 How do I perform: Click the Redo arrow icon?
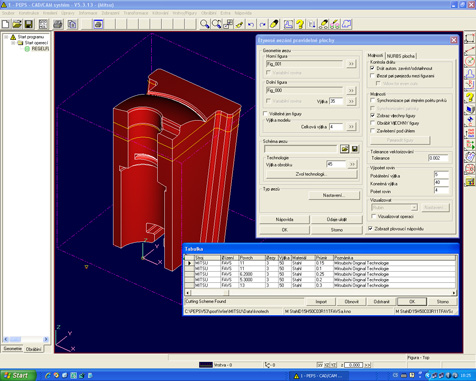[x=263, y=24]
